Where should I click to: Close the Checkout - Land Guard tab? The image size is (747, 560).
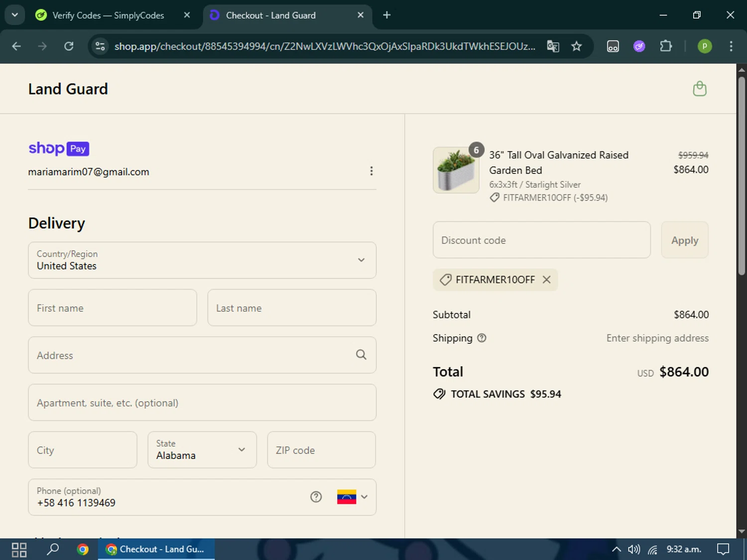click(x=361, y=15)
